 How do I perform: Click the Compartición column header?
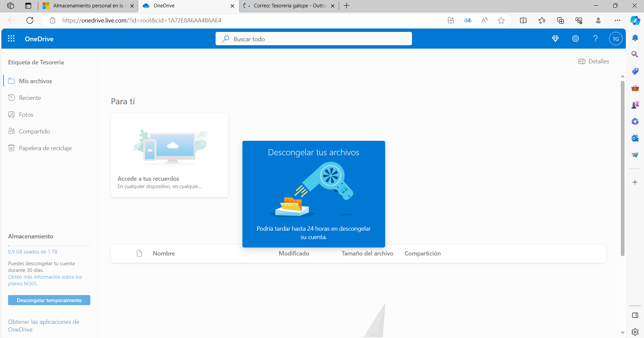point(422,253)
